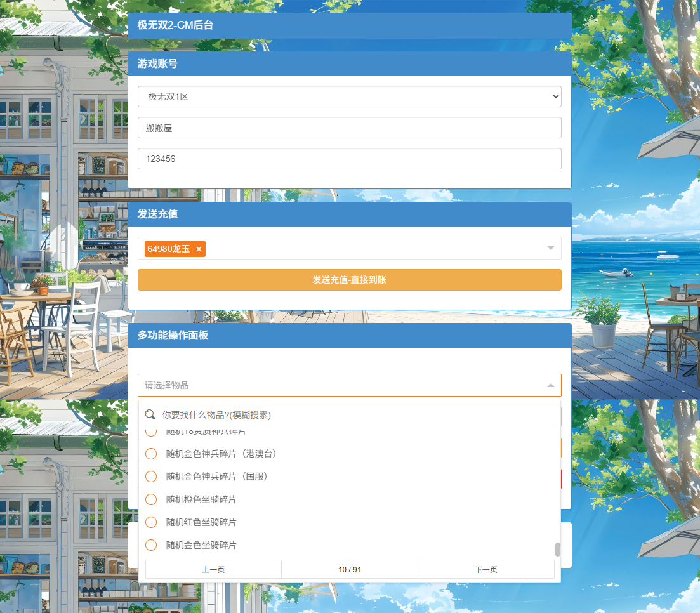Click the 10 / 91 page indicator

point(350,570)
